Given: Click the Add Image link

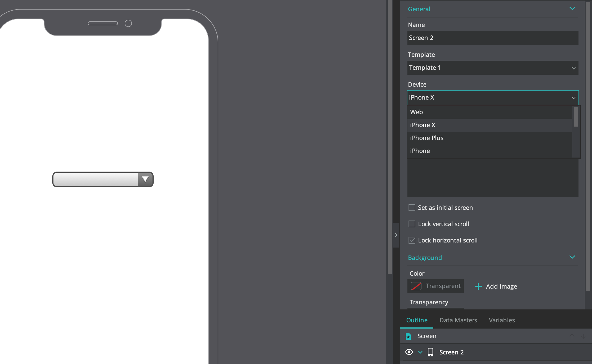Looking at the screenshot, I should 501,286.
